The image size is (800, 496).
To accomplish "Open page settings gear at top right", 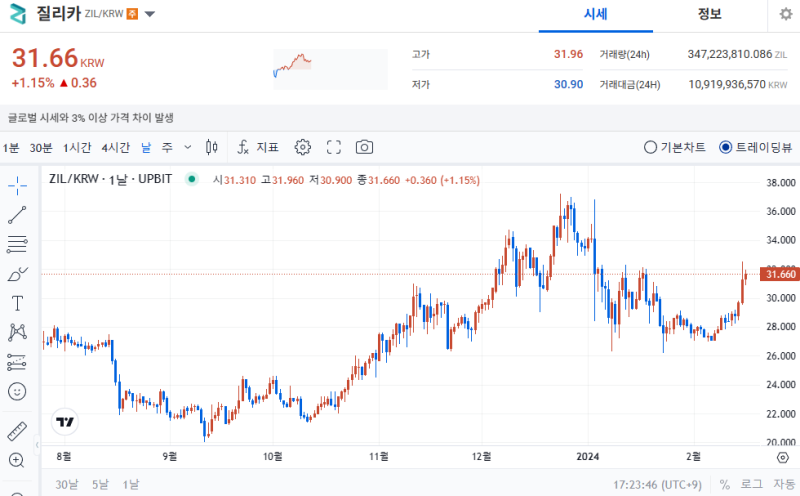I will [786, 14].
